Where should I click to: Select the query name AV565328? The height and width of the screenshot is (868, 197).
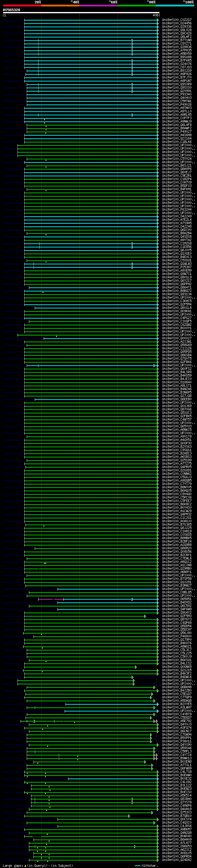point(11,10)
